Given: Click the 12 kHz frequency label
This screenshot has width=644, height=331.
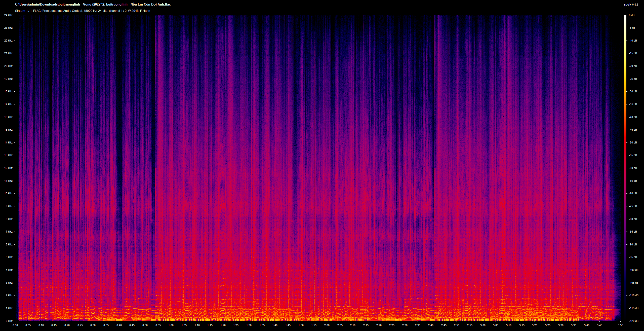Looking at the screenshot, I should point(8,168).
